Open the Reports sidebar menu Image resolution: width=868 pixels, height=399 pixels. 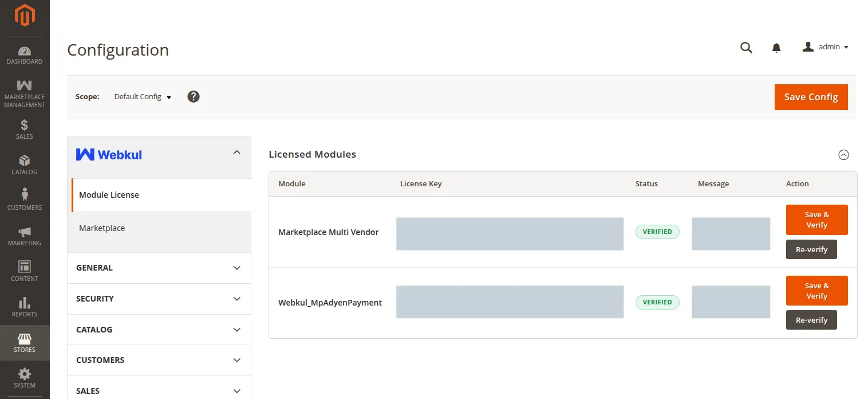coord(25,307)
